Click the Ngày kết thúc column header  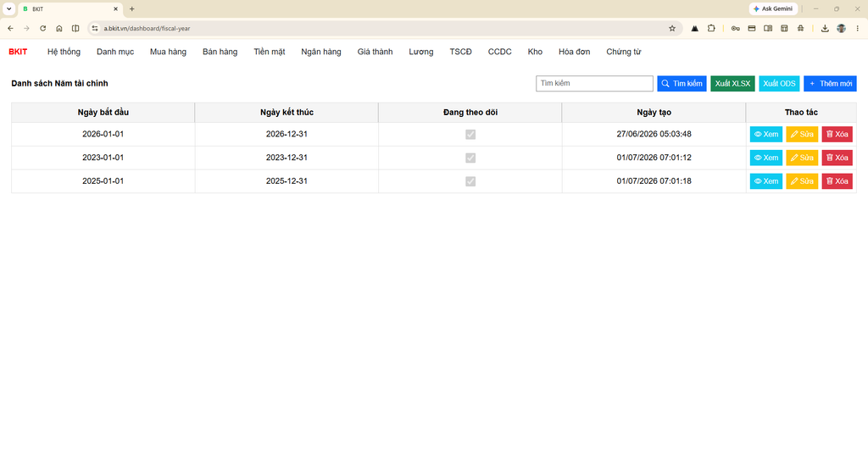pyautogui.click(x=287, y=113)
